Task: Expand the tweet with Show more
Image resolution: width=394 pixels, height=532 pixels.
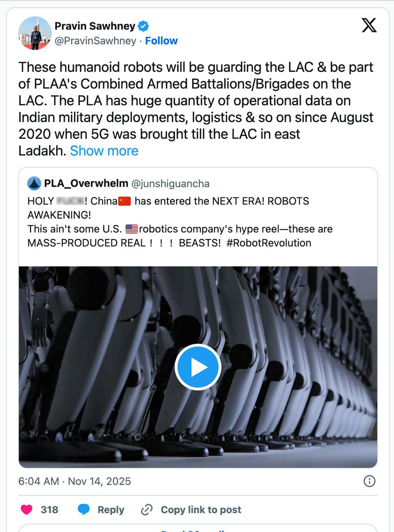Action: (x=104, y=151)
